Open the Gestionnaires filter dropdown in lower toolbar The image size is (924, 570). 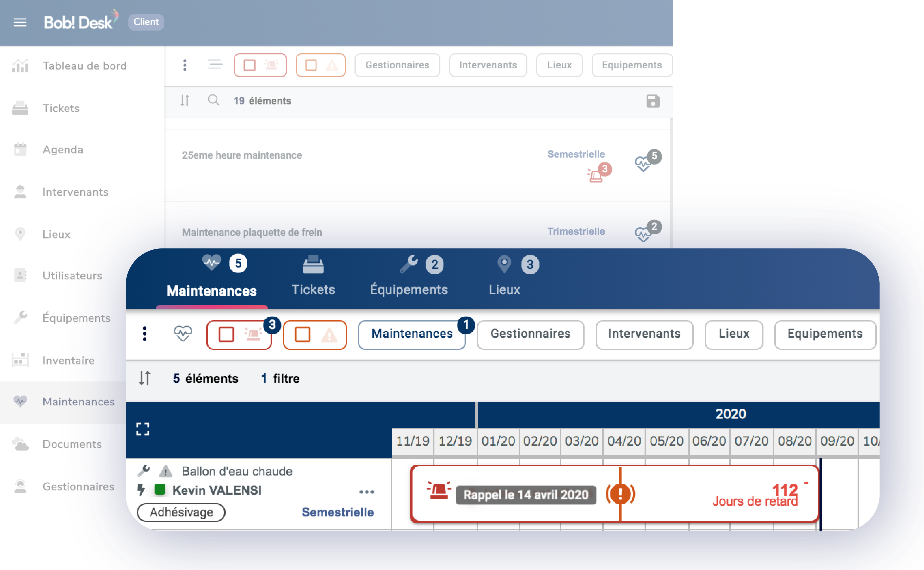[x=530, y=334]
